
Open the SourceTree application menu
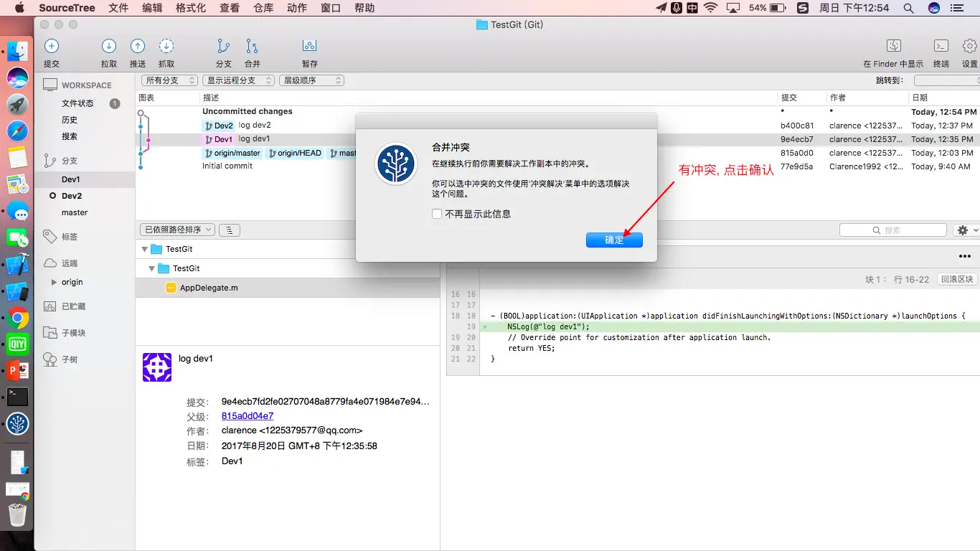(67, 8)
